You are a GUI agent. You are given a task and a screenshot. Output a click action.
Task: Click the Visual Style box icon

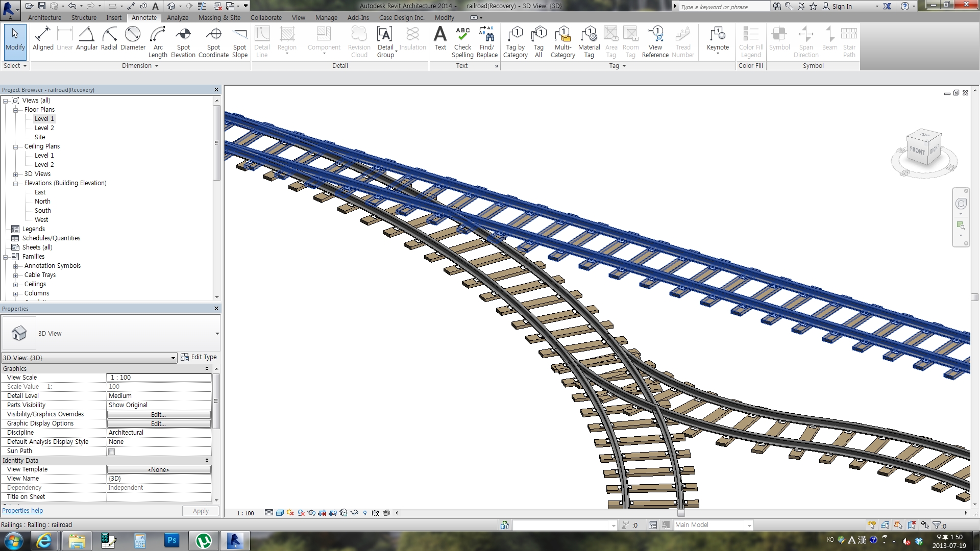280,513
